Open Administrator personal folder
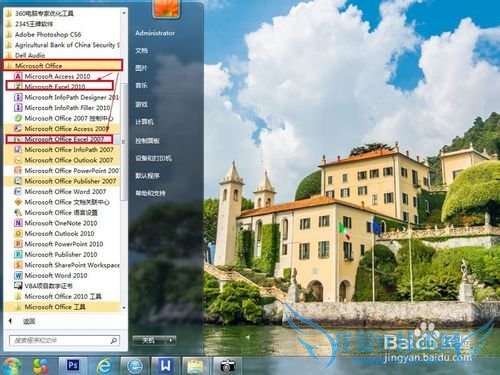 pyautogui.click(x=155, y=33)
